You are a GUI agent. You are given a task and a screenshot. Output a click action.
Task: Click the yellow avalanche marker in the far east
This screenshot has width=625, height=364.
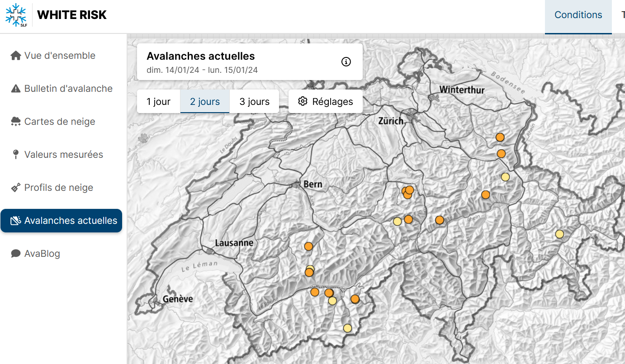click(x=559, y=234)
